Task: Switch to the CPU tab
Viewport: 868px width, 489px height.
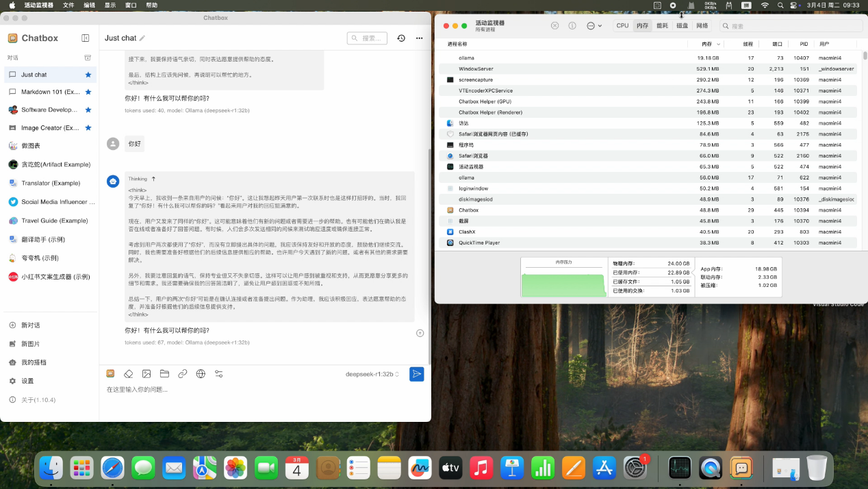Action: [622, 25]
